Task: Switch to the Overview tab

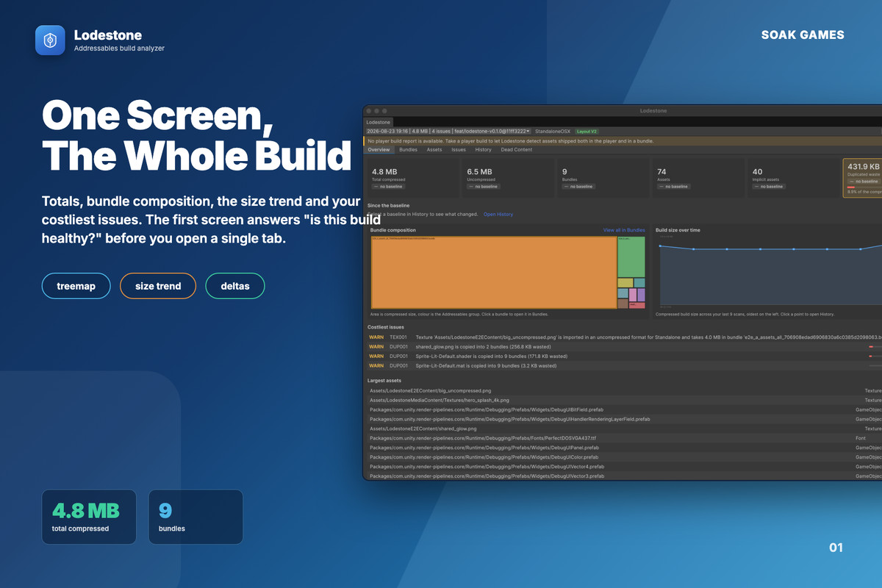Action: click(379, 149)
